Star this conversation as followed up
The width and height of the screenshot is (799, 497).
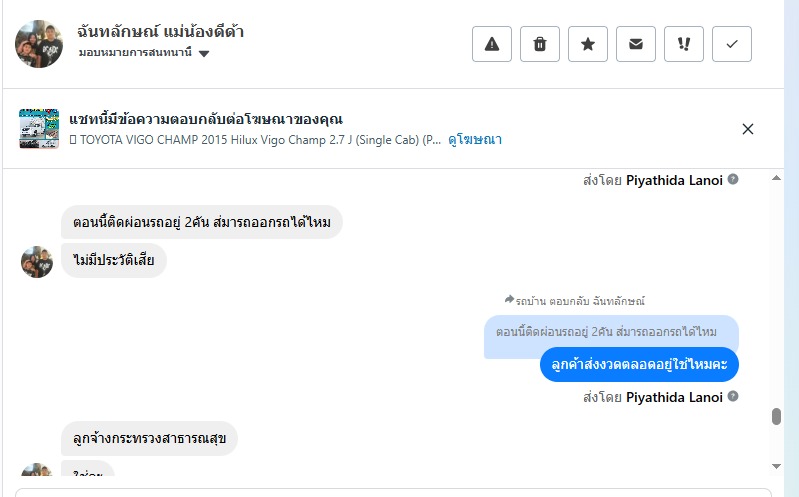coord(588,44)
